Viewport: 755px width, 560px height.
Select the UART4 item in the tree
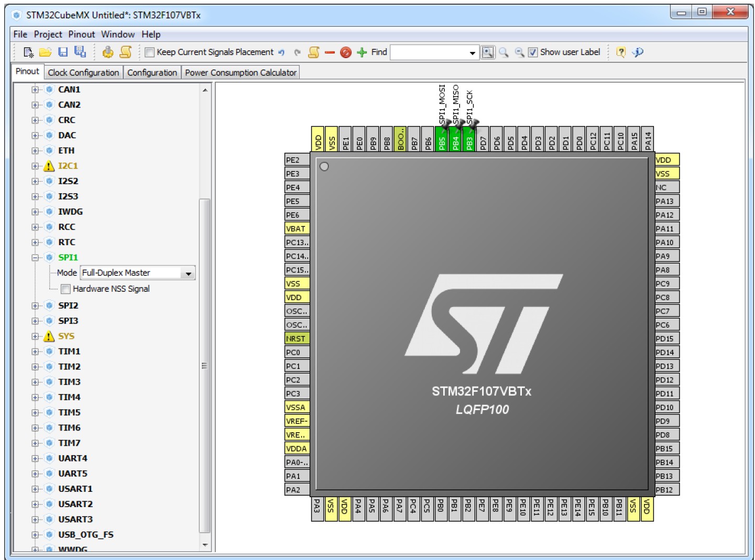(73, 458)
